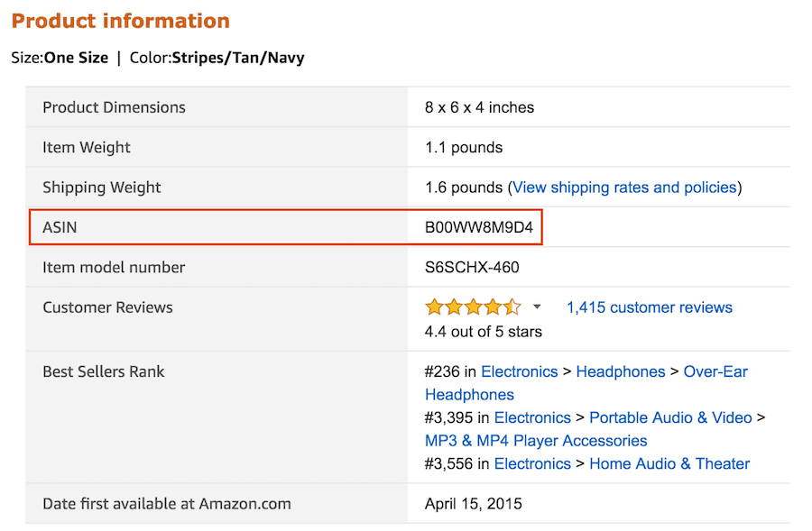
Task: Click the ASIN value B00WW8M9D4
Action: tap(479, 227)
